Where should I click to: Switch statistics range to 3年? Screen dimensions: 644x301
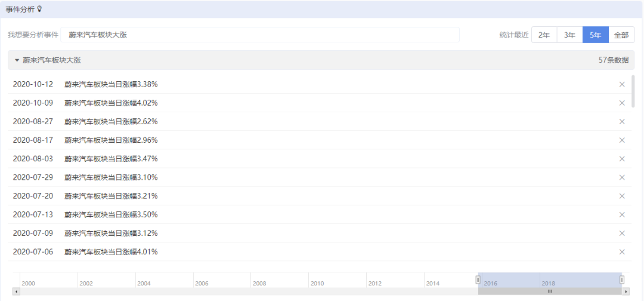pos(569,35)
